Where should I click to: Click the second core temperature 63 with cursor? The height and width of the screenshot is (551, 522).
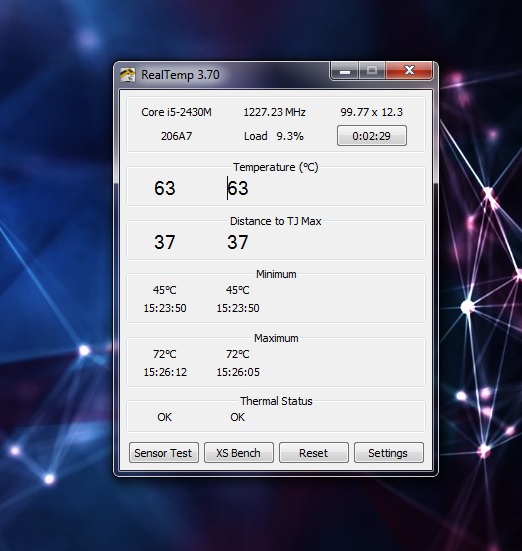click(238, 188)
